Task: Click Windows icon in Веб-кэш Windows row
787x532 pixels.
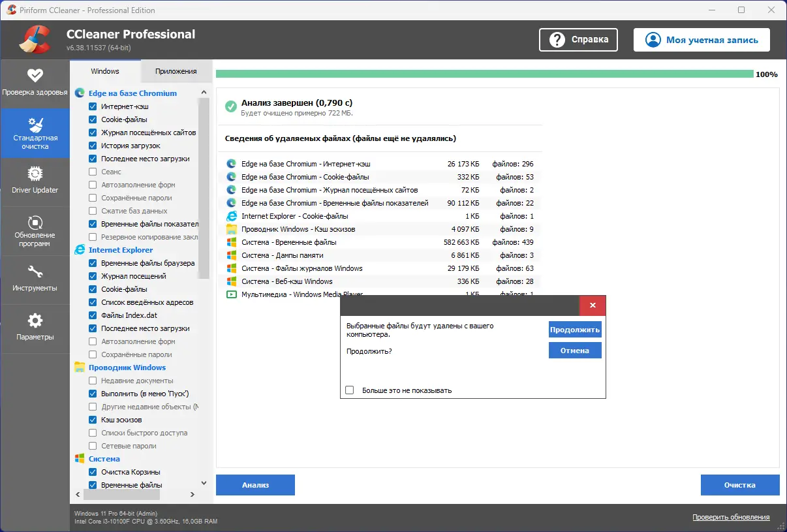Action: pos(231,281)
